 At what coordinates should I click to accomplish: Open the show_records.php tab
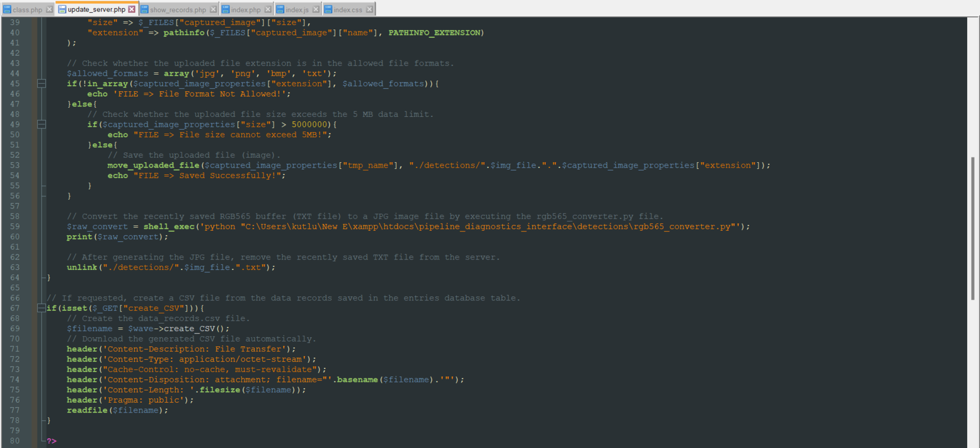178,9
